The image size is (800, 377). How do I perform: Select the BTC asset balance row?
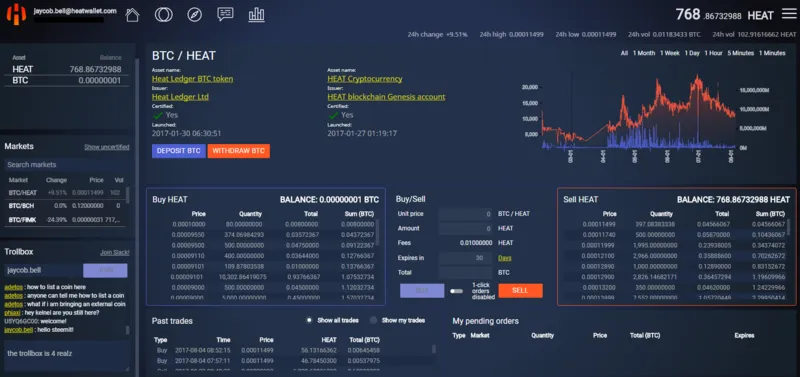(66, 81)
